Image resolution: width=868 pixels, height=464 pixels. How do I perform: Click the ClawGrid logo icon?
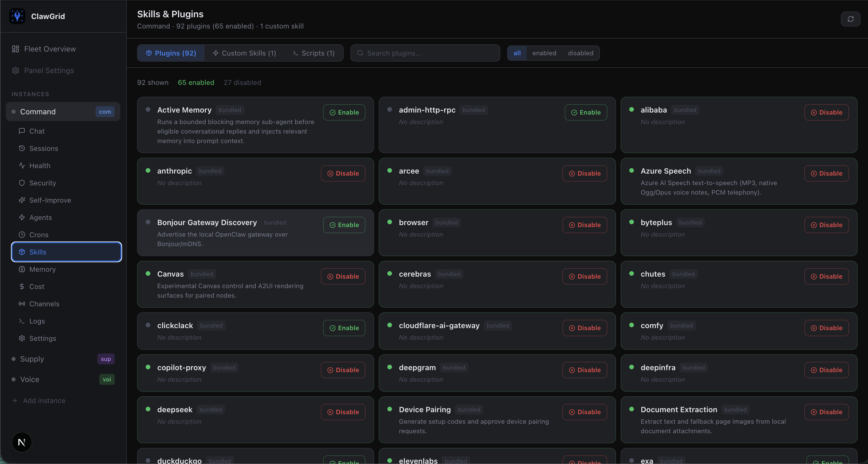click(x=17, y=16)
